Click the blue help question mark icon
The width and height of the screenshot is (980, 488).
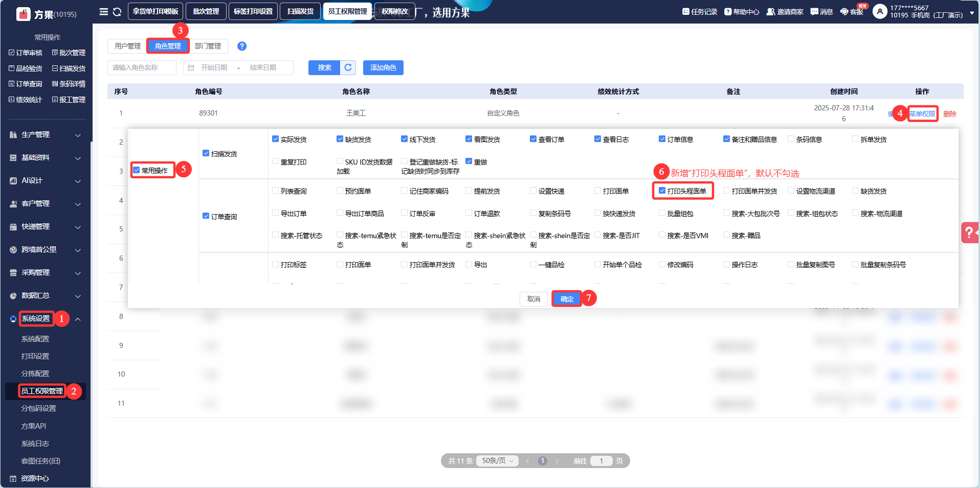click(242, 46)
